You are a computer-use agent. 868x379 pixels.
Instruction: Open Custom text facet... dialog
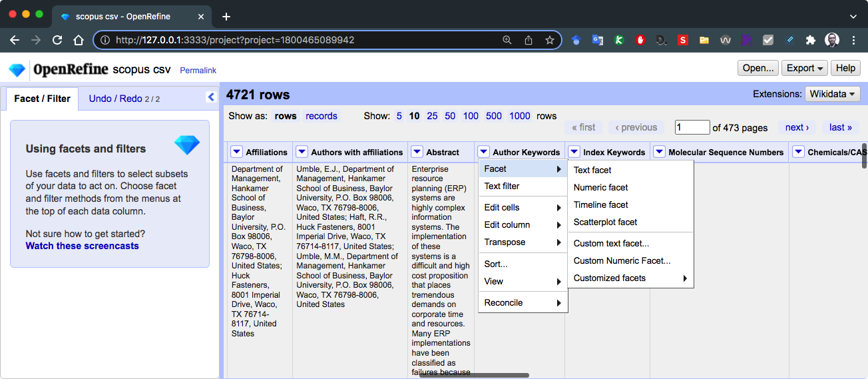pos(630,243)
